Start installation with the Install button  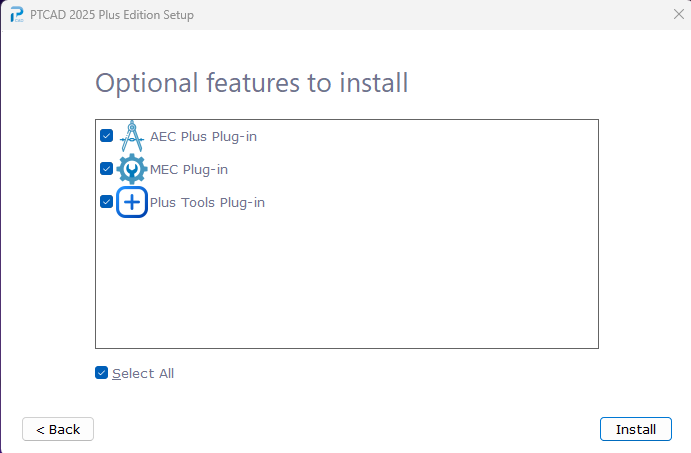635,429
